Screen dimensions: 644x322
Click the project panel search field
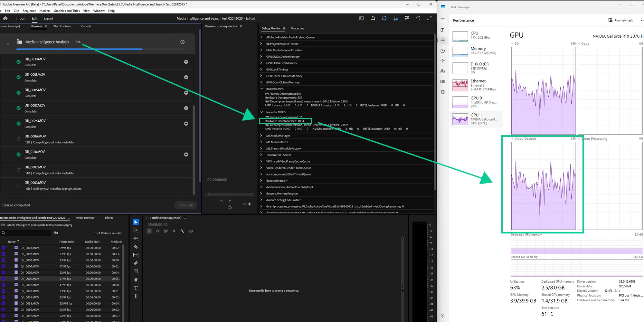pyautogui.click(x=26, y=233)
